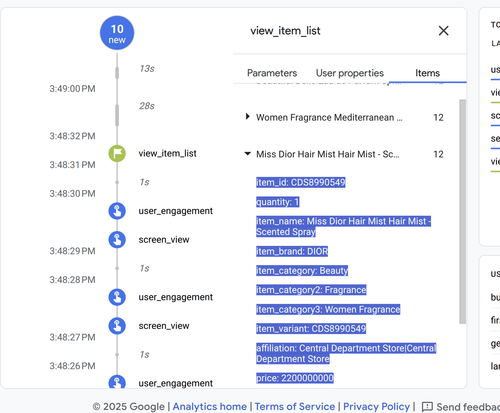Click user_engagement icon below 3:48:28 PM
This screenshot has width=500, height=413.
click(x=117, y=297)
